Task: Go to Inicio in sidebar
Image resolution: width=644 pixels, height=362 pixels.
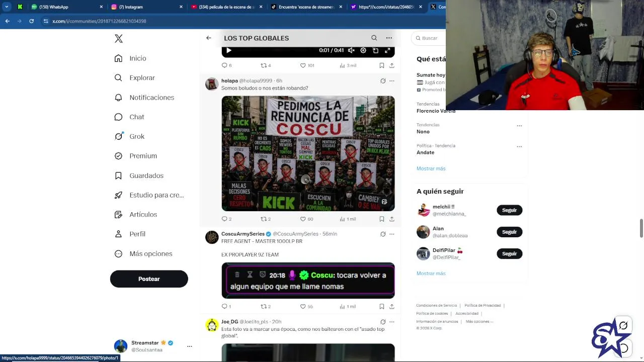Action: pos(130,58)
